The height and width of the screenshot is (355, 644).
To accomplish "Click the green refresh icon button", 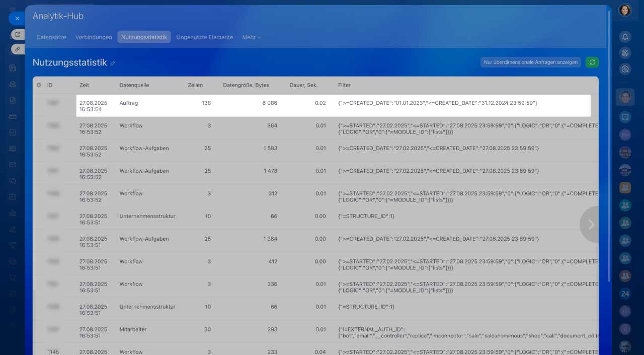I will coord(592,62).
